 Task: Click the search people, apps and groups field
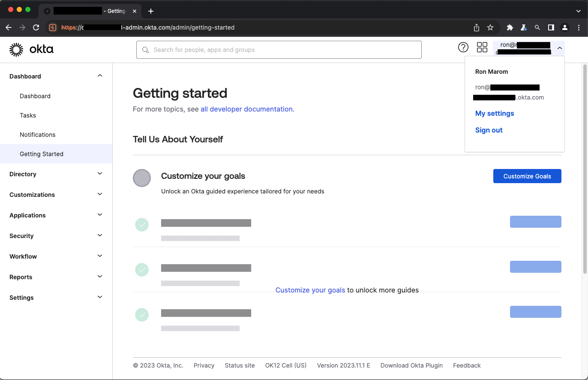coord(279,50)
